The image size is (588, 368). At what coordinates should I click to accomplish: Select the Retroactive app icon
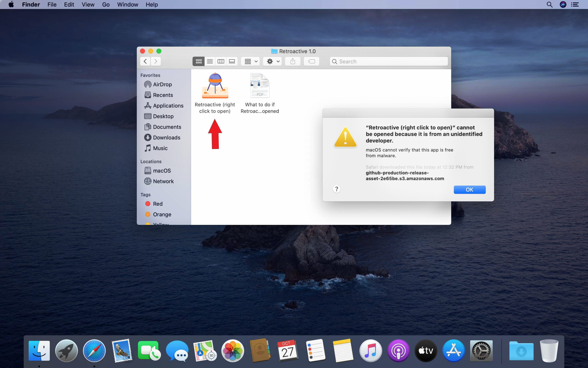(215, 85)
